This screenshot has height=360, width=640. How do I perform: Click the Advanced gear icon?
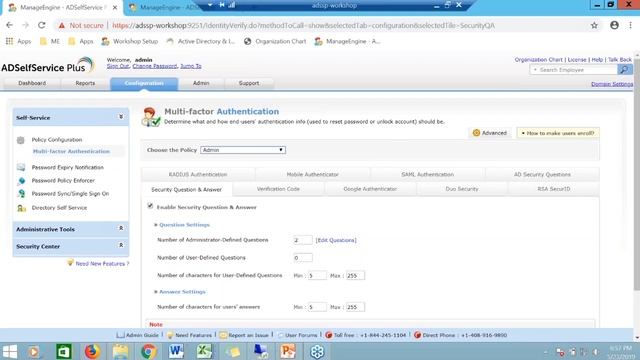tap(476, 133)
